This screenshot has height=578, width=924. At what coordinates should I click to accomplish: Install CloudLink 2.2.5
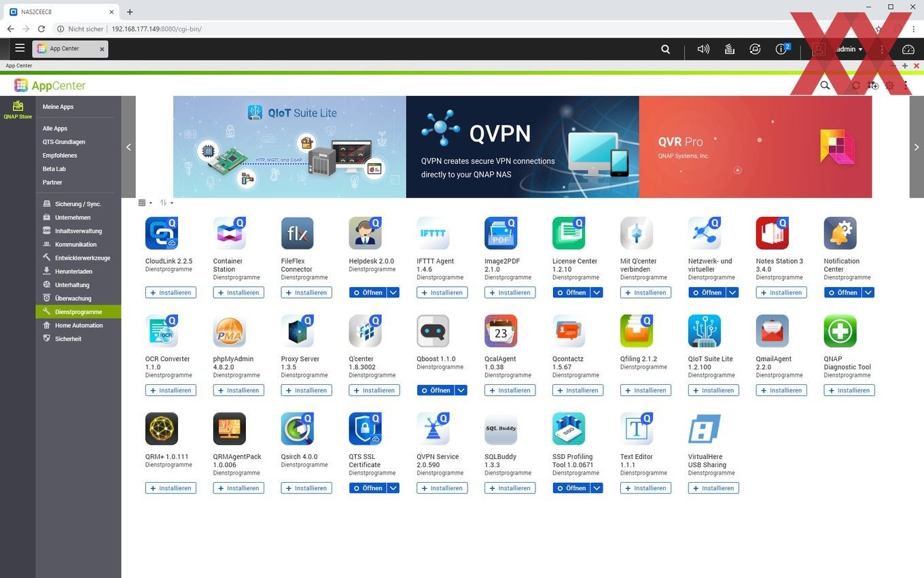[x=171, y=292]
